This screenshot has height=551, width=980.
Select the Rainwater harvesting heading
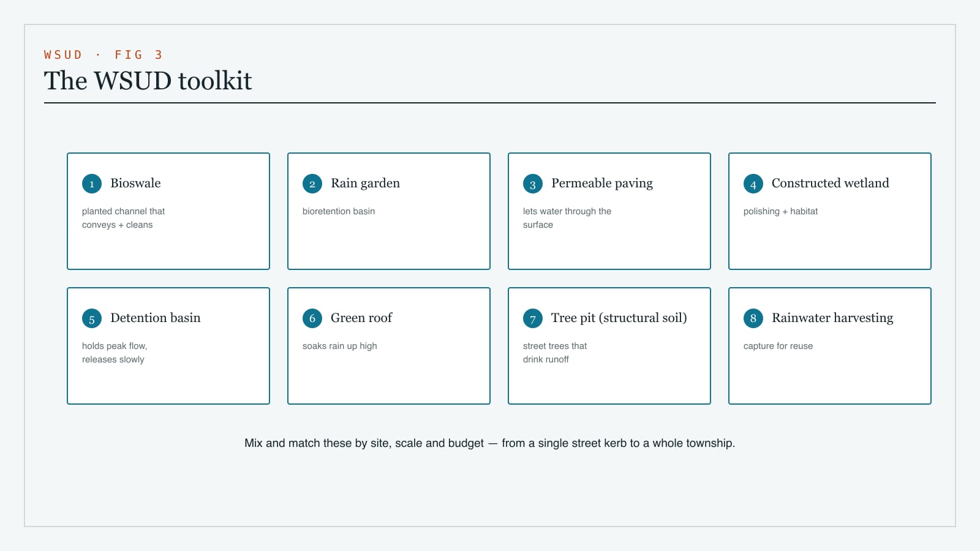[x=832, y=318]
